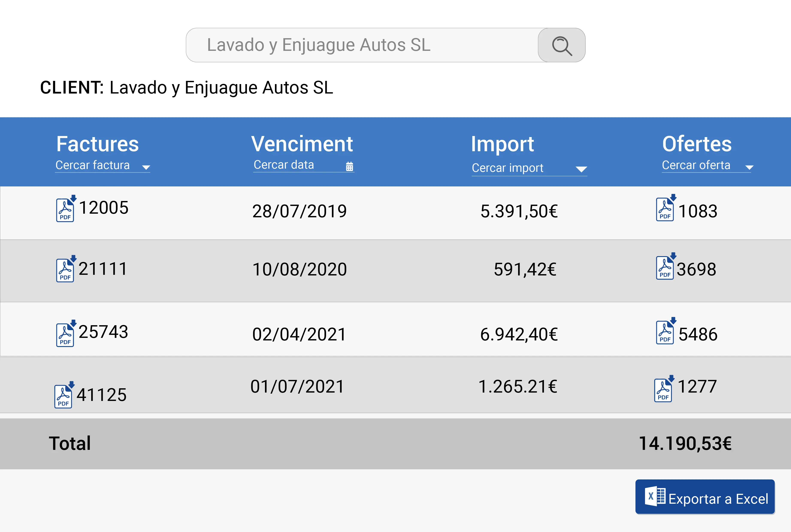The image size is (791, 532).
Task: Select the due date 28/07/2019
Action: [299, 211]
